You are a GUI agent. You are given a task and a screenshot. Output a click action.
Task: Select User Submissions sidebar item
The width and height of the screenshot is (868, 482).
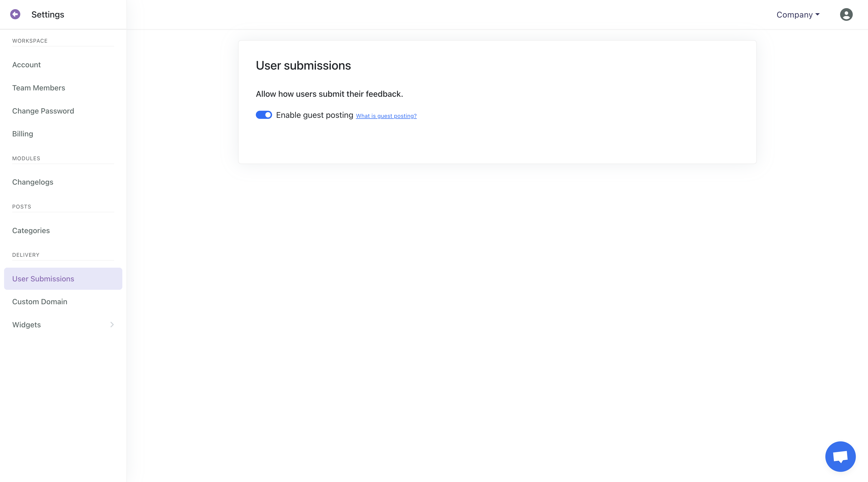pos(43,279)
